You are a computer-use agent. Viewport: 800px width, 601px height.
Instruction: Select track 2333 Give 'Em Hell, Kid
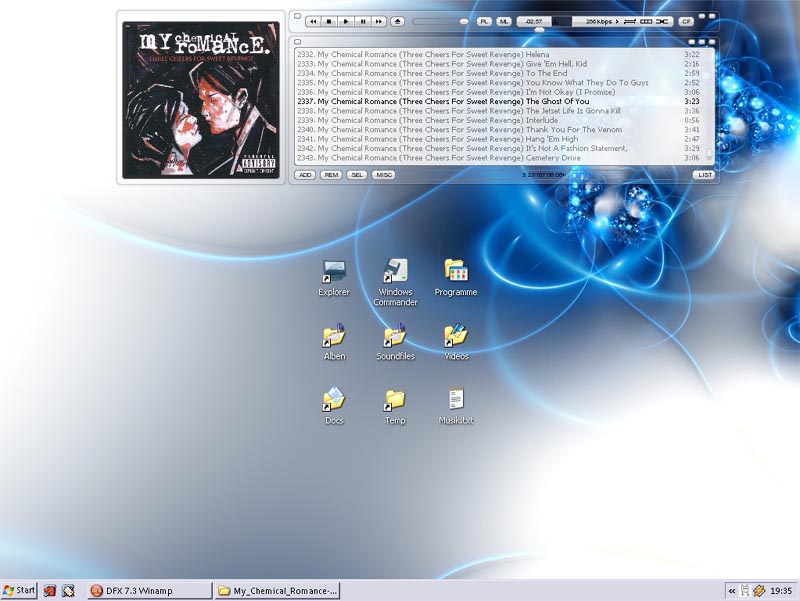click(498, 64)
